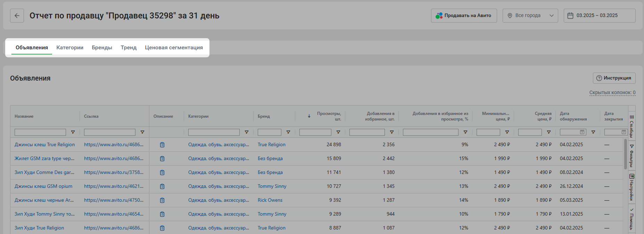Click the back arrow button
644x234 pixels.
(17, 16)
